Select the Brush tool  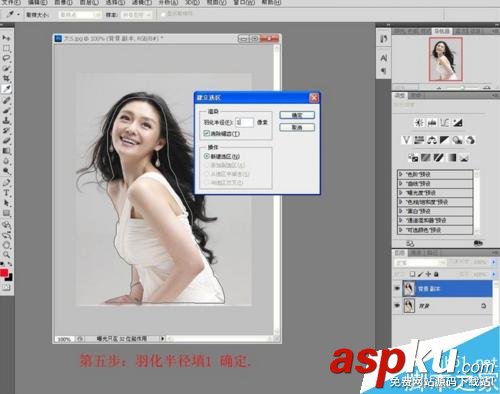click(6, 110)
